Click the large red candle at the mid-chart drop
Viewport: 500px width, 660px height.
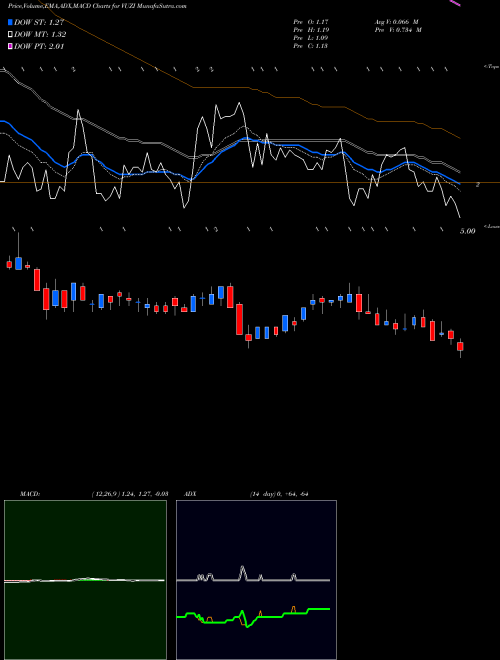pyautogui.click(x=239, y=319)
